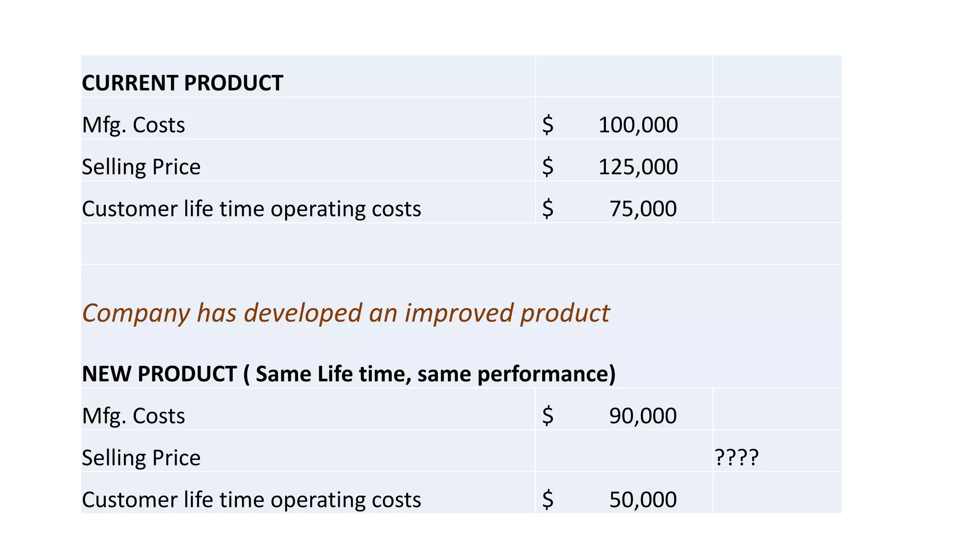Click the new product Selling Price label

tap(141, 458)
